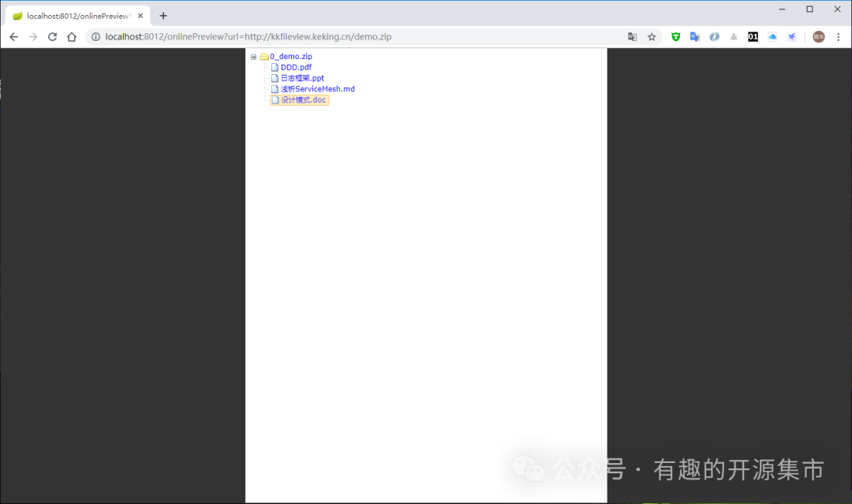Close the browser window

click(837, 9)
